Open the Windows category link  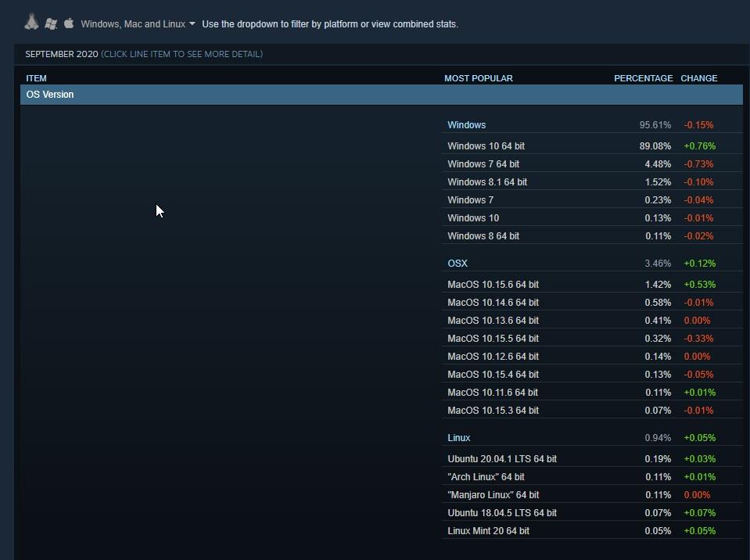point(466,125)
